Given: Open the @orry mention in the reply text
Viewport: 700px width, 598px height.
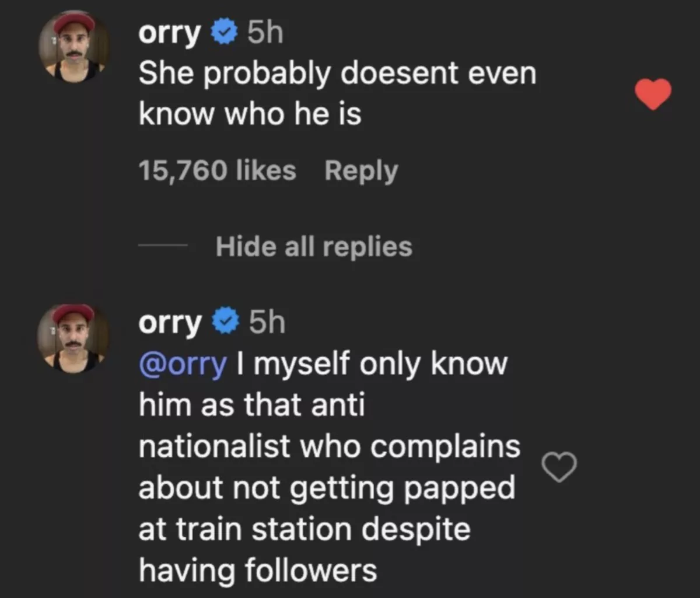Looking at the screenshot, I should [x=182, y=363].
